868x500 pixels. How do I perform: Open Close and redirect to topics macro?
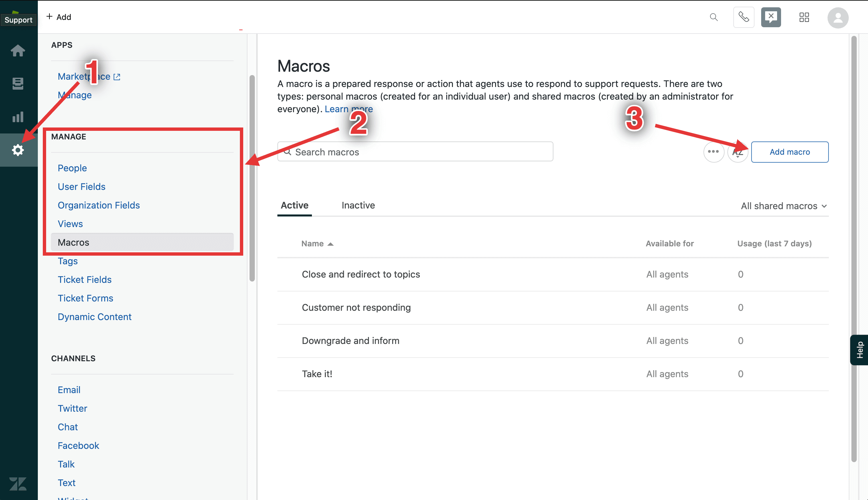point(361,274)
